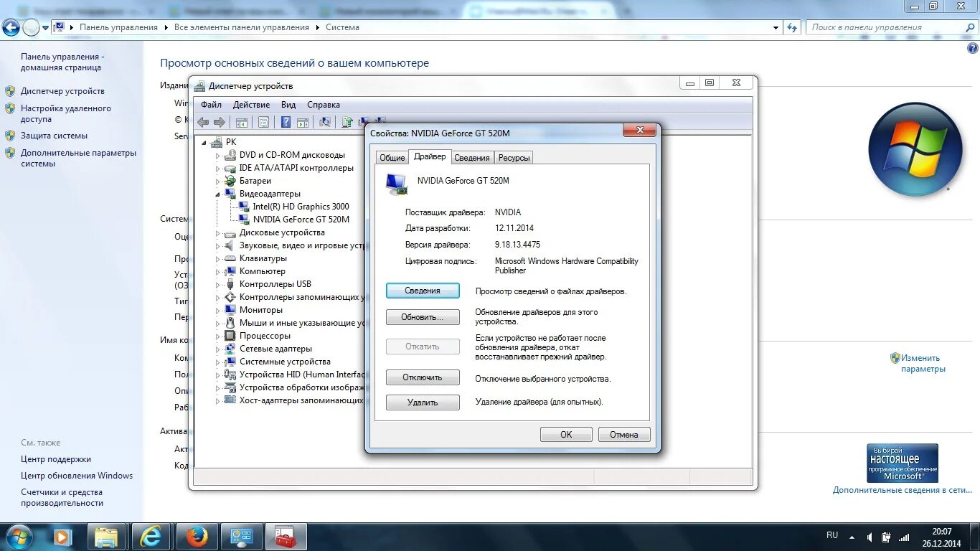This screenshot has width=980, height=551.
Task: Open the Вид menu
Action: (288, 105)
